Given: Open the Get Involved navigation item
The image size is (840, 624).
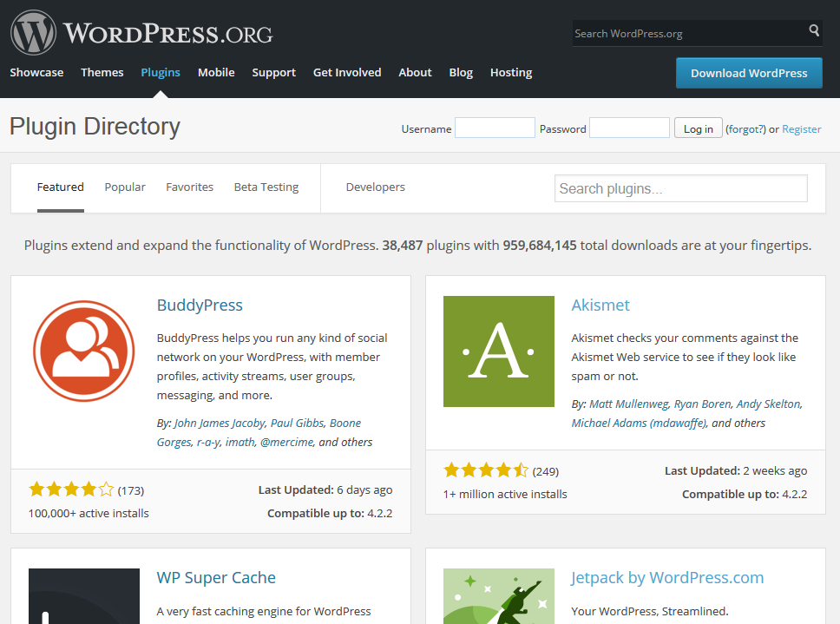Looking at the screenshot, I should tap(347, 72).
